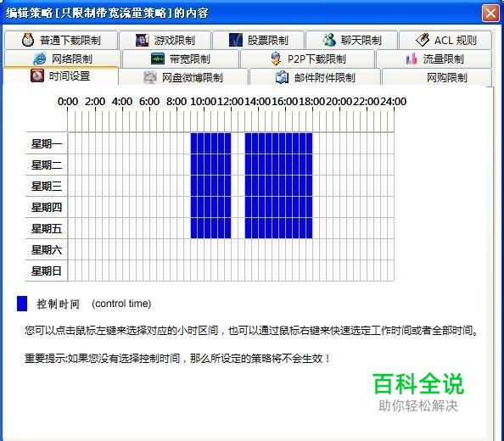
Task: Switch to the 聊天限制 tab
Action: pos(351,40)
